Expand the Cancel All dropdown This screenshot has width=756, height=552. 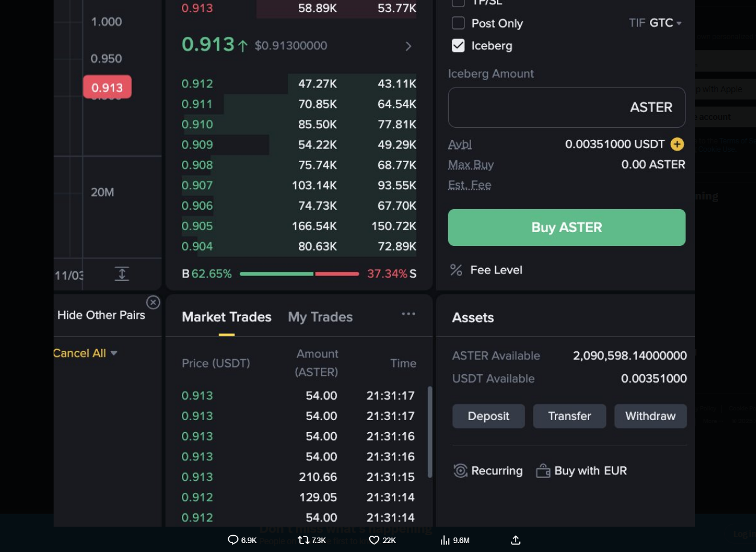click(x=85, y=353)
